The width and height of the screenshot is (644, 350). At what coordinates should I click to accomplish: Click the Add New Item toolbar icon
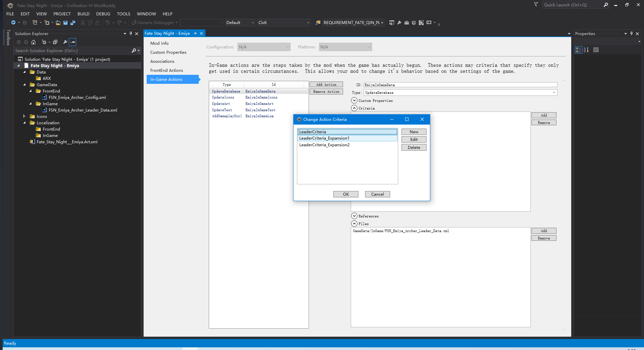(47, 23)
